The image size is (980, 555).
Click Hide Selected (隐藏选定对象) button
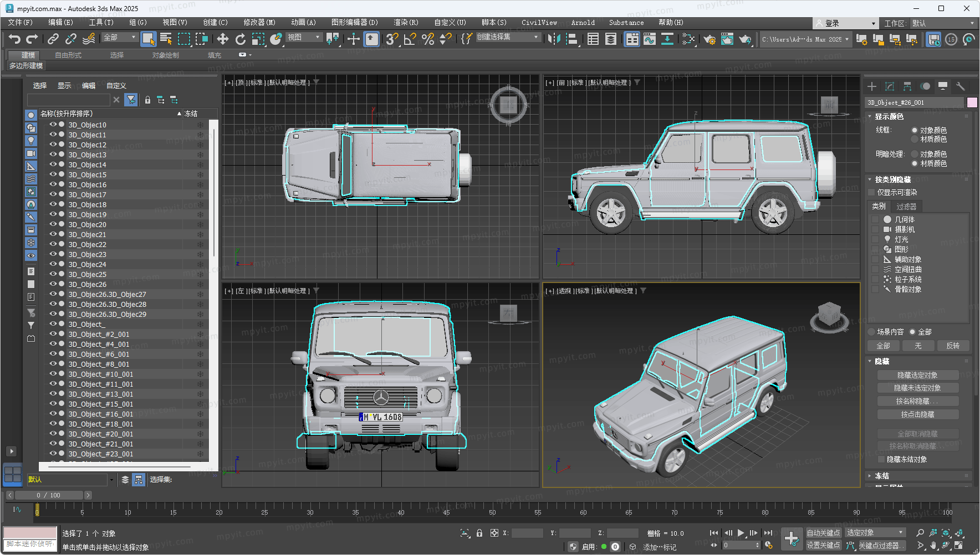pyautogui.click(x=917, y=375)
